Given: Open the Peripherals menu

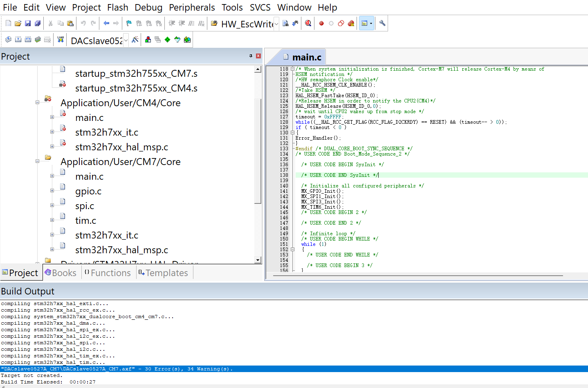Looking at the screenshot, I should click(x=192, y=7).
